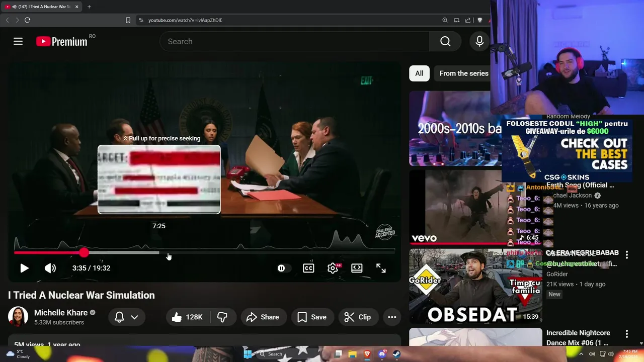Open GoRider channel name

pos(557,274)
